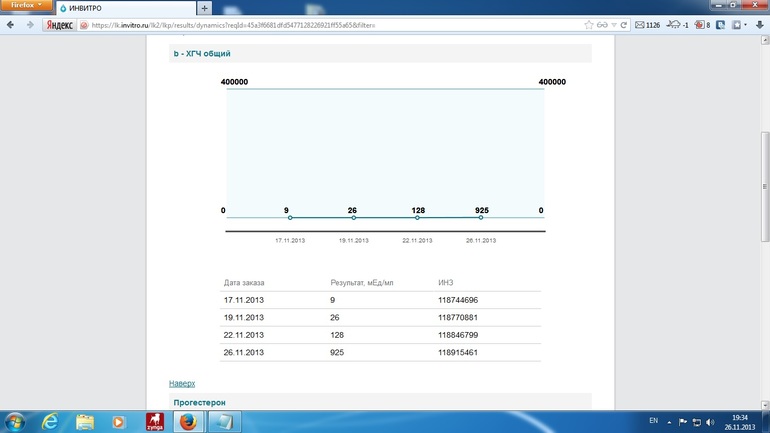
Task: Click the reload page icon
Action: 624,25
